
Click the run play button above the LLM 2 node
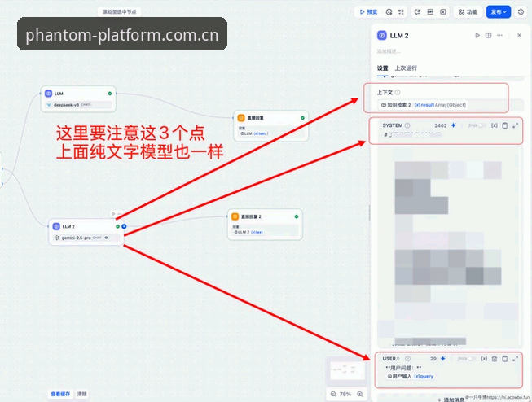114,214
